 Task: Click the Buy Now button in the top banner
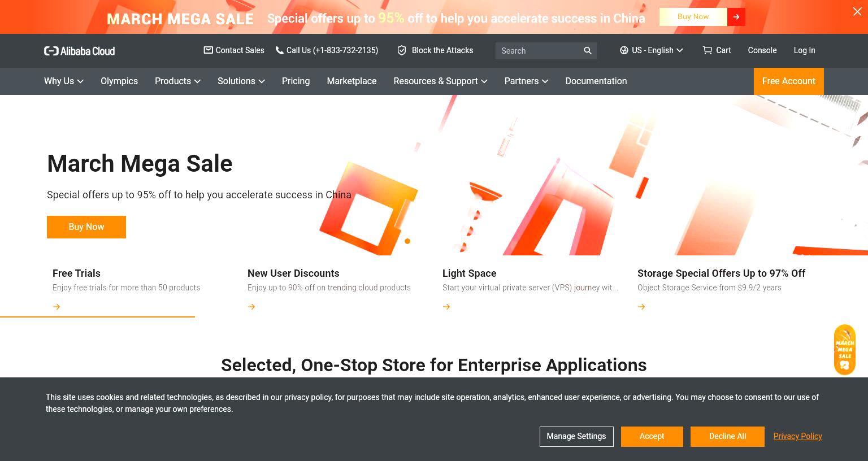[x=693, y=17]
